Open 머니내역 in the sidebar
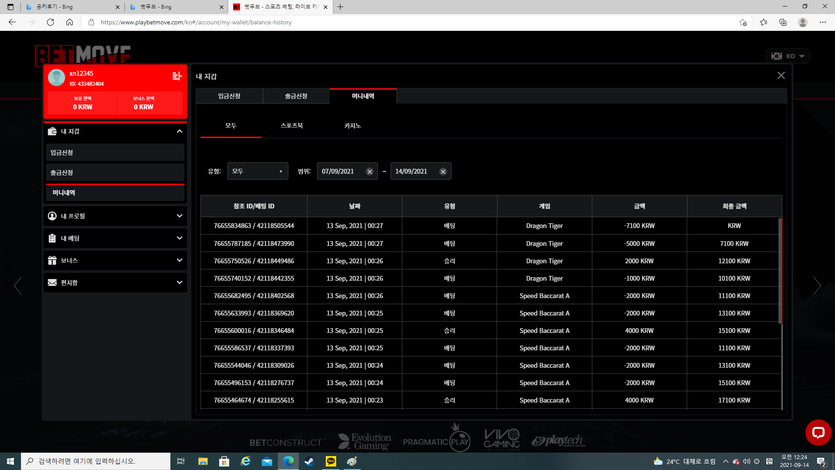 coord(115,193)
